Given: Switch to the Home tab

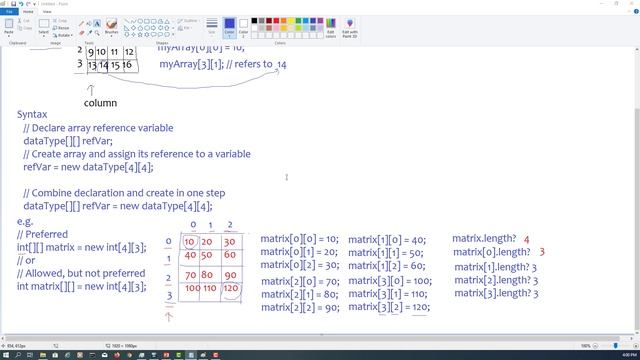Looking at the screenshot, I should point(28,11).
